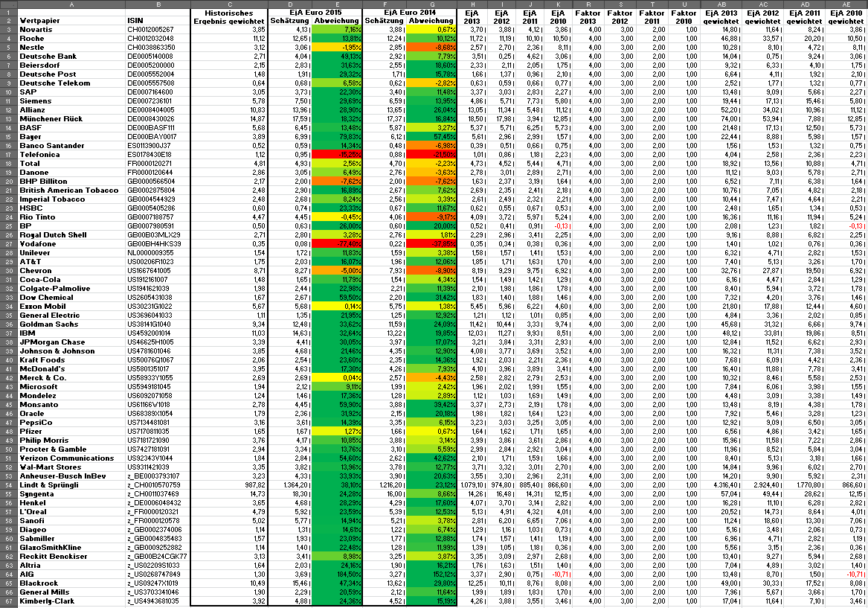Viewport: 868px width, 608px height.
Task: Select column C header letter
Action: (229, 4)
